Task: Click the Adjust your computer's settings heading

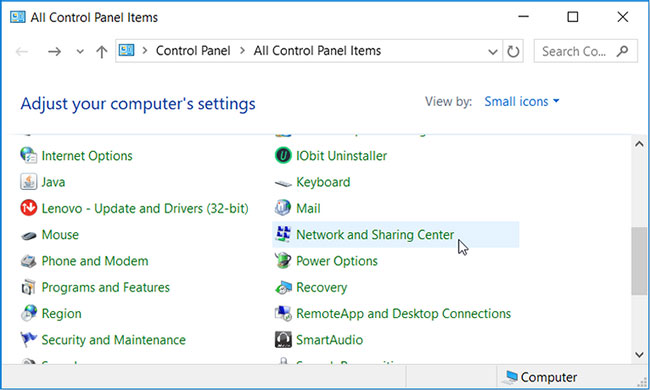Action: [x=138, y=104]
